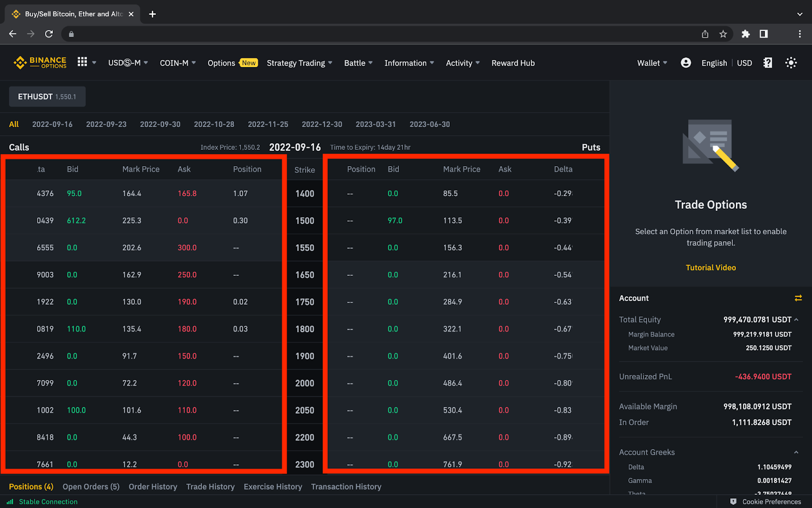Open the Tutorial Video link

(x=710, y=268)
